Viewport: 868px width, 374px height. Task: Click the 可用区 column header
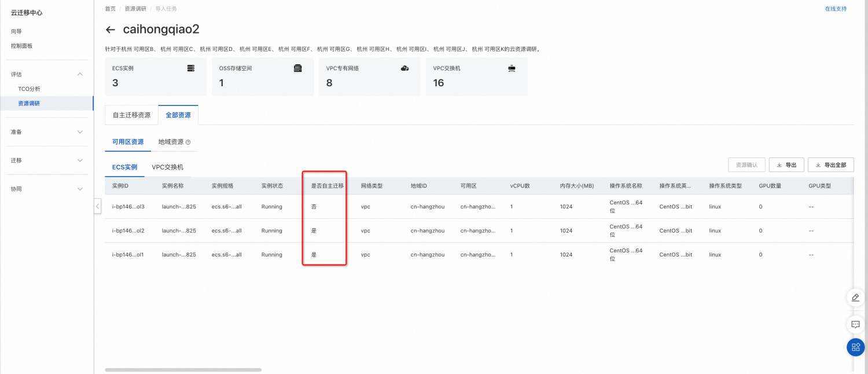[x=469, y=186]
